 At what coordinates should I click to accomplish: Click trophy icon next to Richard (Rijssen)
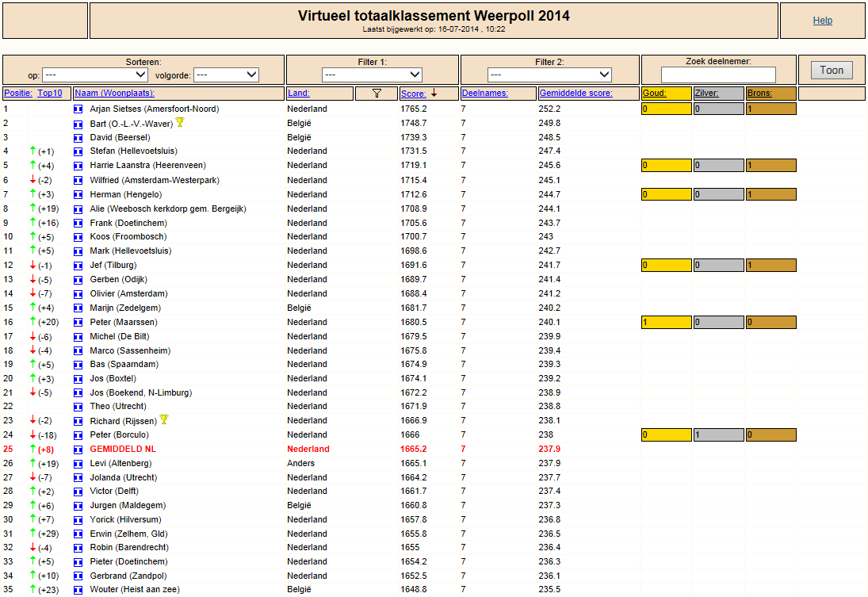[164, 419]
